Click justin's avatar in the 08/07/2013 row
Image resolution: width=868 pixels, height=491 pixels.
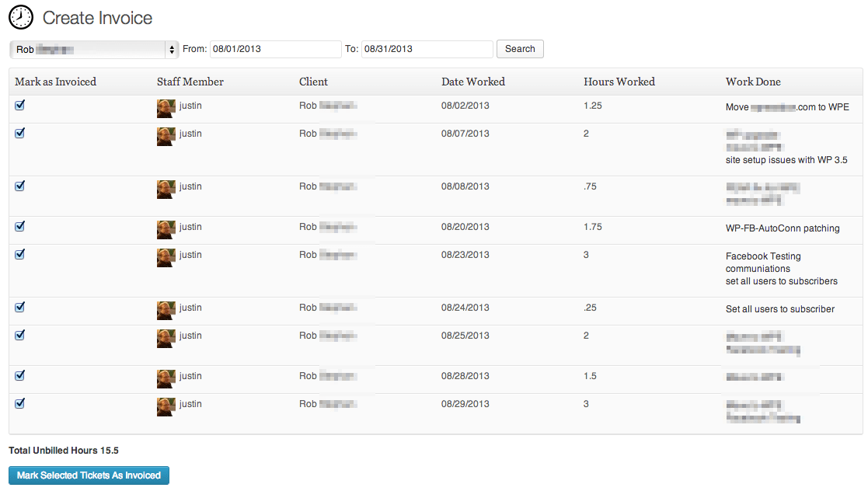[166, 137]
